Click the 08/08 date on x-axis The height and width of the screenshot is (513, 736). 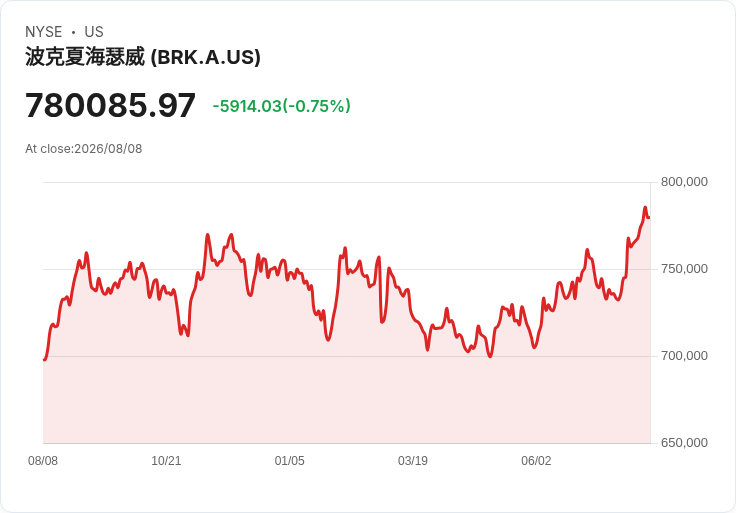click(43, 461)
